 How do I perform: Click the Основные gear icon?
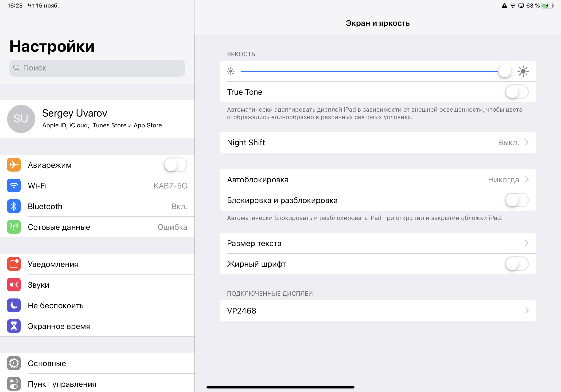[14, 363]
